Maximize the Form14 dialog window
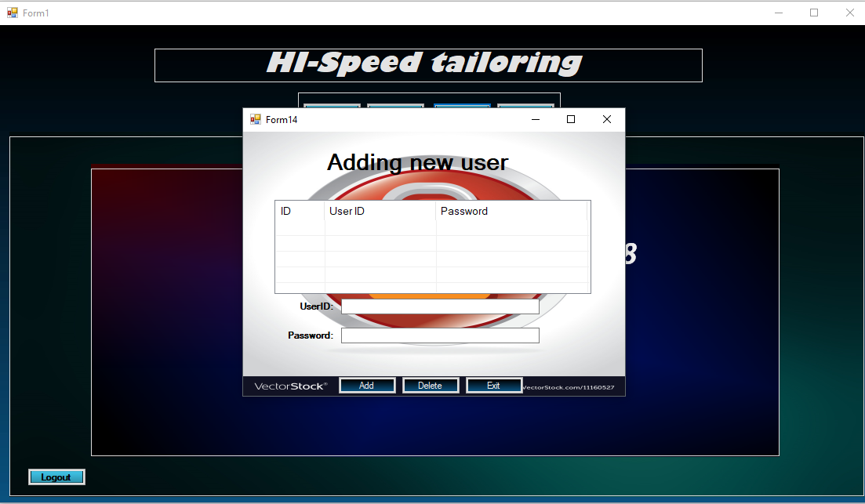 click(x=571, y=120)
